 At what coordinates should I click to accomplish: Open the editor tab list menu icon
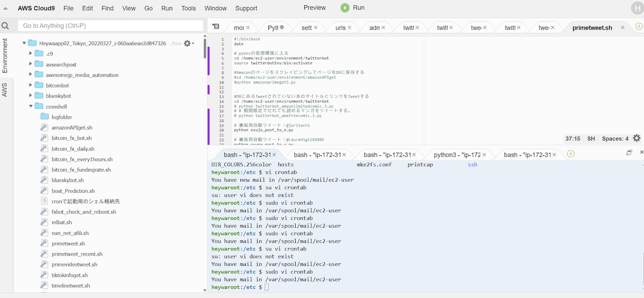pyautogui.click(x=216, y=26)
